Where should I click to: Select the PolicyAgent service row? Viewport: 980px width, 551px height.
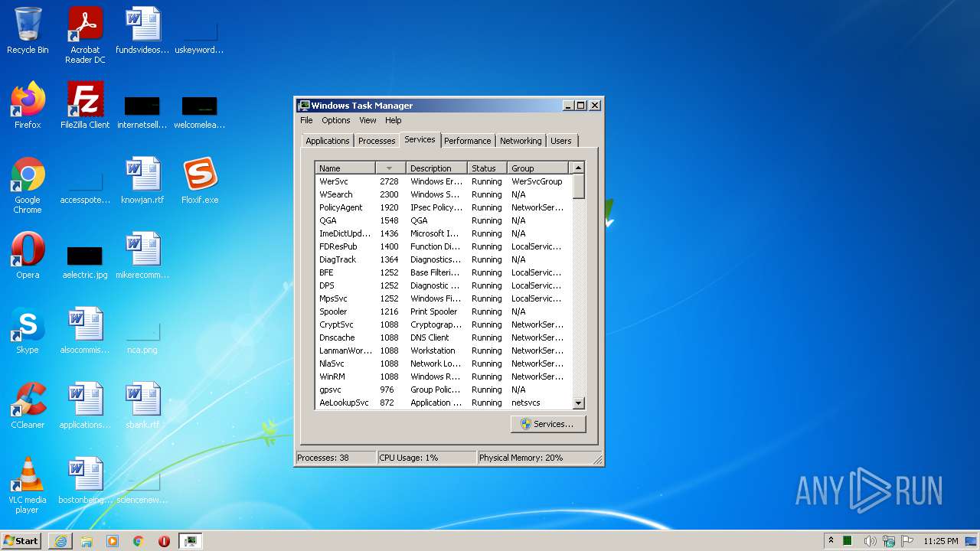[x=443, y=207]
